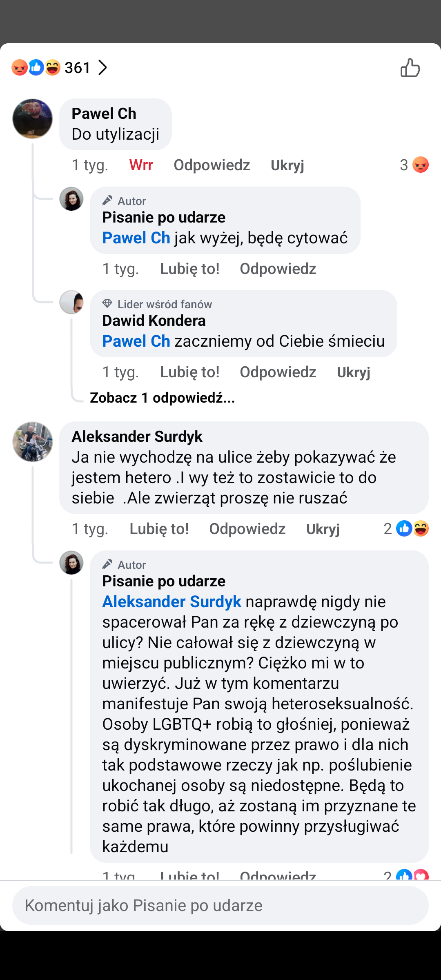Open the 361 reactions list chevron
This screenshot has height=980, width=441.
pos(102,68)
